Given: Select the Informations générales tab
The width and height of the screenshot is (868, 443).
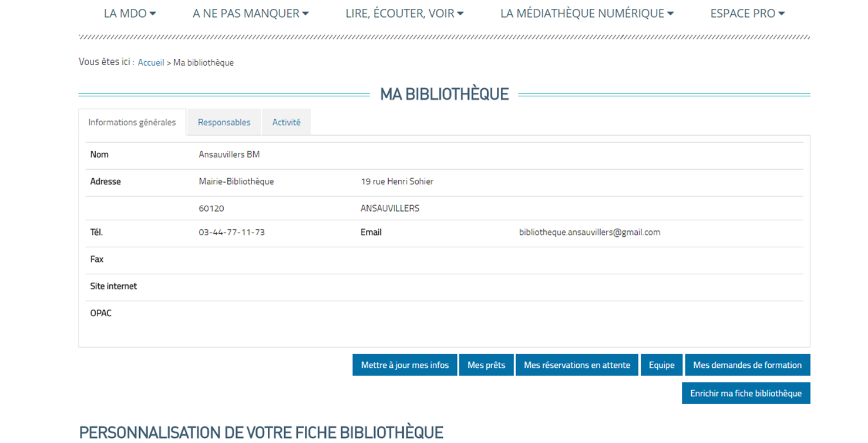Looking at the screenshot, I should pos(132,122).
